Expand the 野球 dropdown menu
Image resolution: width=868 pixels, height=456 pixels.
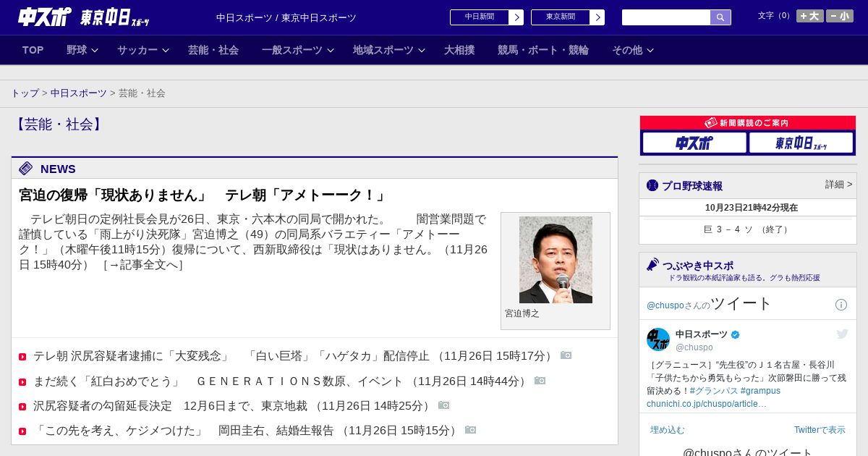[x=82, y=50]
